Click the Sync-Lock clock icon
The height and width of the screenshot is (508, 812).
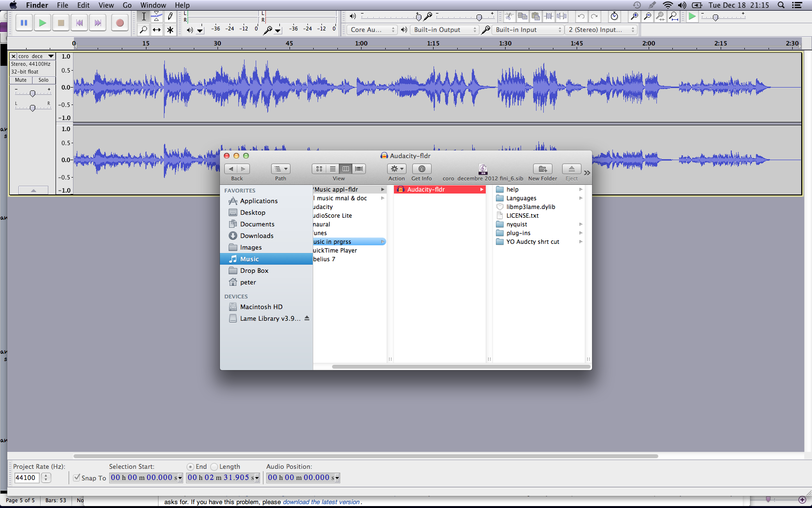[614, 16]
